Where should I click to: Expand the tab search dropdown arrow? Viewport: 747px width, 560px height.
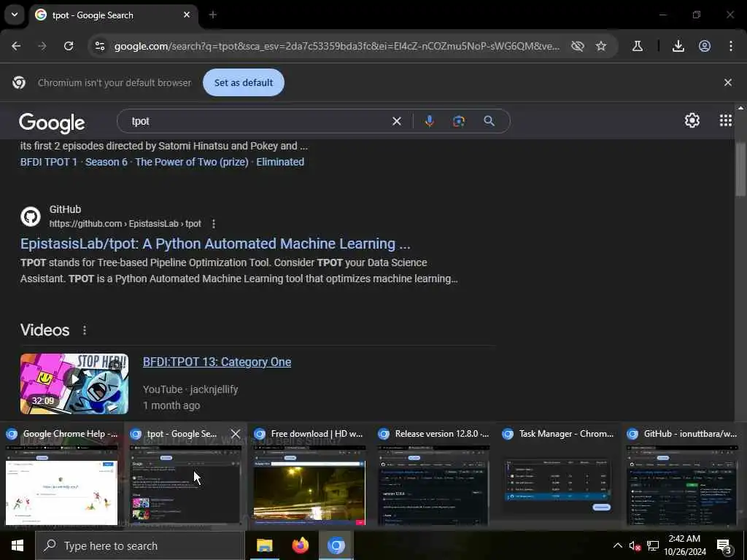(15, 15)
